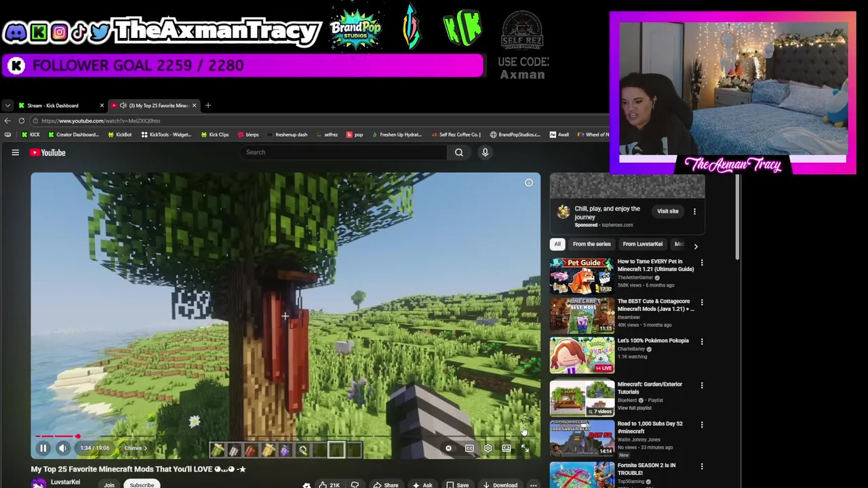Go back in the browser
The image size is (868, 488).
tap(7, 121)
